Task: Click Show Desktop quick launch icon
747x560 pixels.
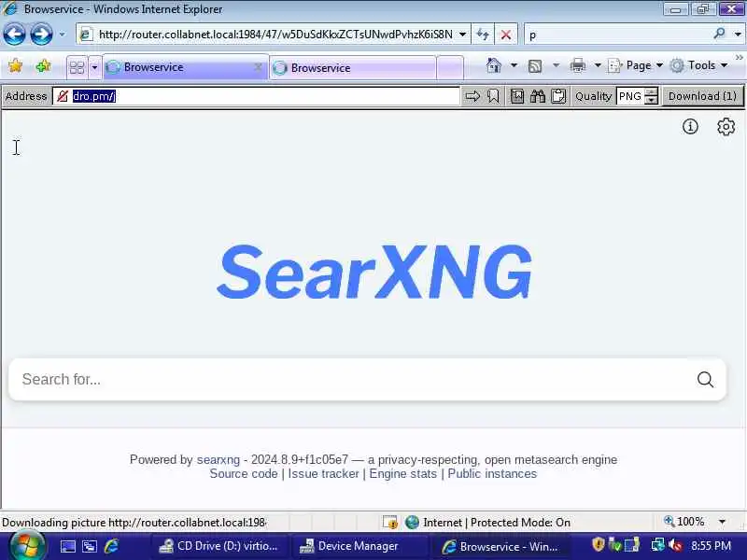Action: tap(67, 546)
